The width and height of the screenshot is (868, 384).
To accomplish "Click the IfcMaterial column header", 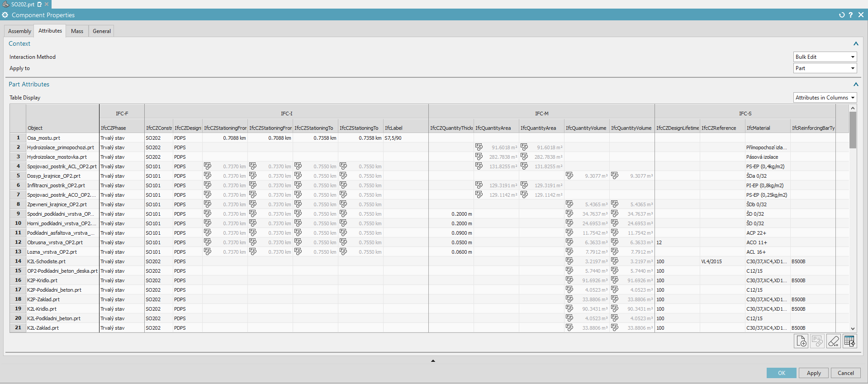I will pyautogui.click(x=768, y=128).
